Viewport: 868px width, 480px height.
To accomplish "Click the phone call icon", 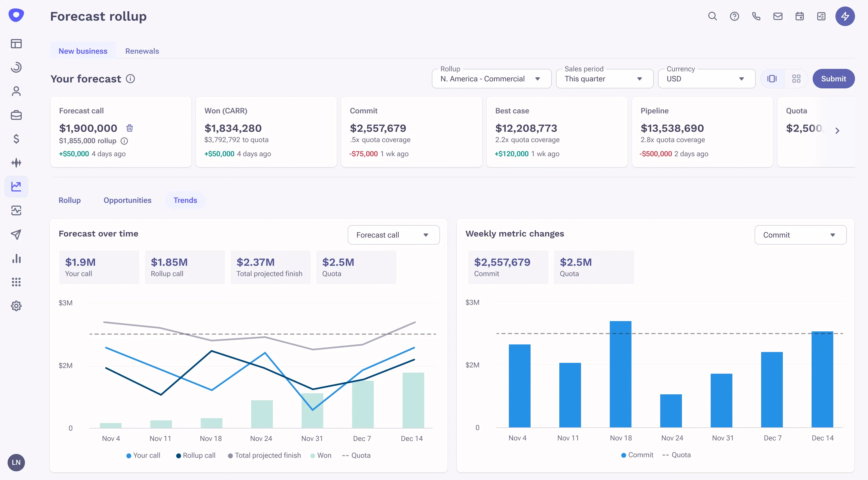I will (x=756, y=16).
